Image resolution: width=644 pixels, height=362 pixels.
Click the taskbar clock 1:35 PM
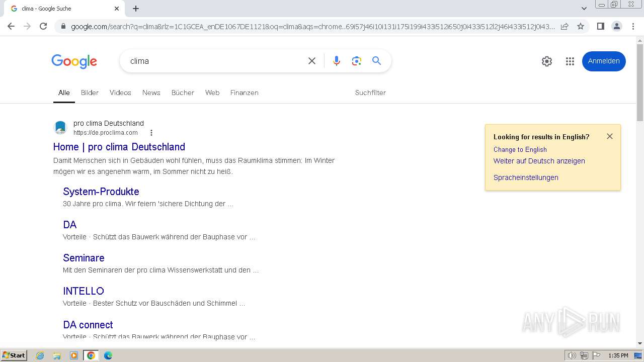(618, 355)
